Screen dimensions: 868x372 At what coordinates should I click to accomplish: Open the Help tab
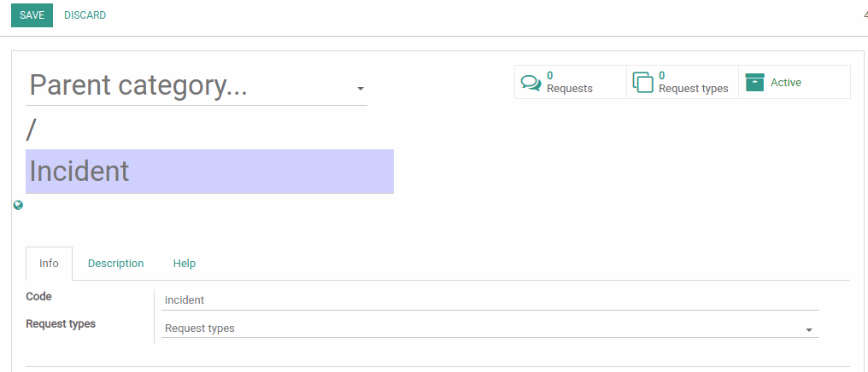185,264
